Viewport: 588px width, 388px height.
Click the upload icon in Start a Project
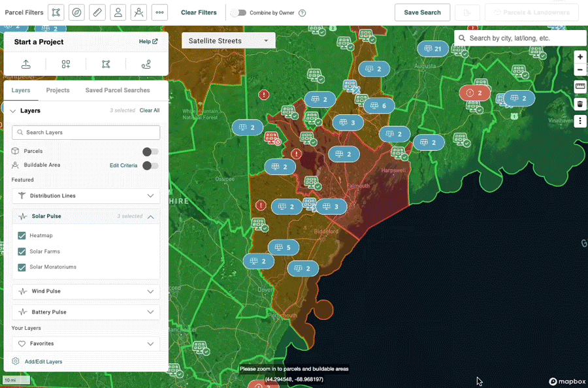coord(26,65)
